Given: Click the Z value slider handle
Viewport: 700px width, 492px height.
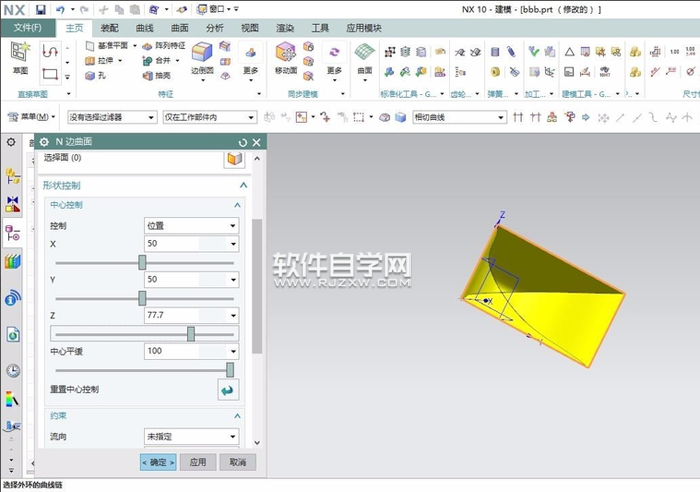Looking at the screenshot, I should pyautogui.click(x=191, y=334).
